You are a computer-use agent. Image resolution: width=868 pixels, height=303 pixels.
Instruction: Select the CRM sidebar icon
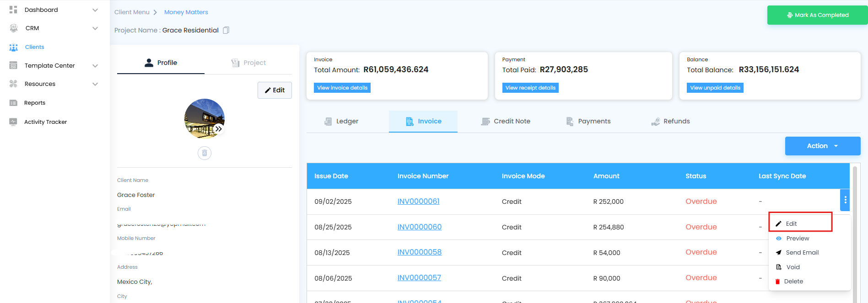[x=14, y=28]
